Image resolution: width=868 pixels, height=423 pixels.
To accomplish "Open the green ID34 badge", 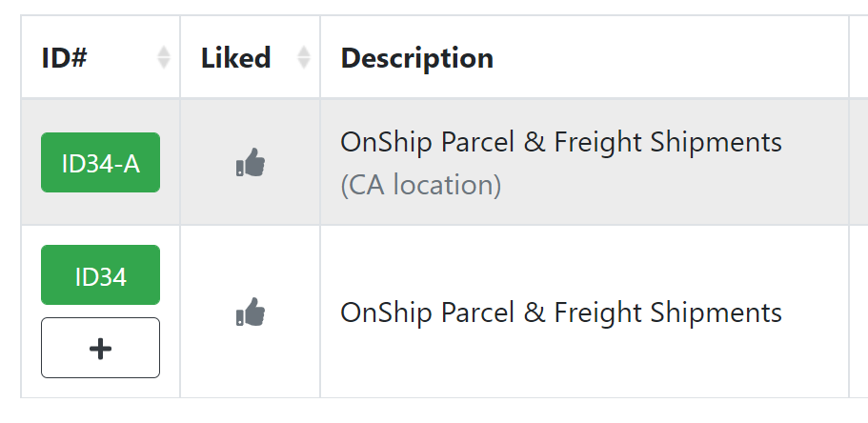I will [100, 274].
